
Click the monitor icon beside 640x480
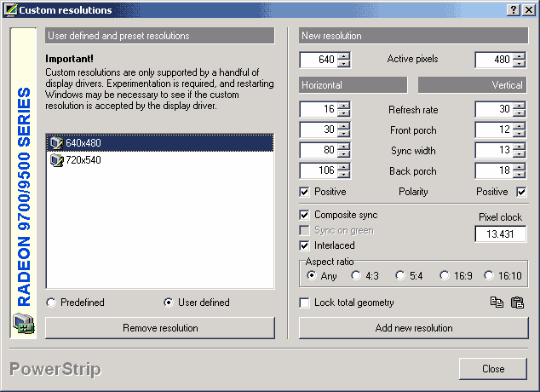click(56, 143)
